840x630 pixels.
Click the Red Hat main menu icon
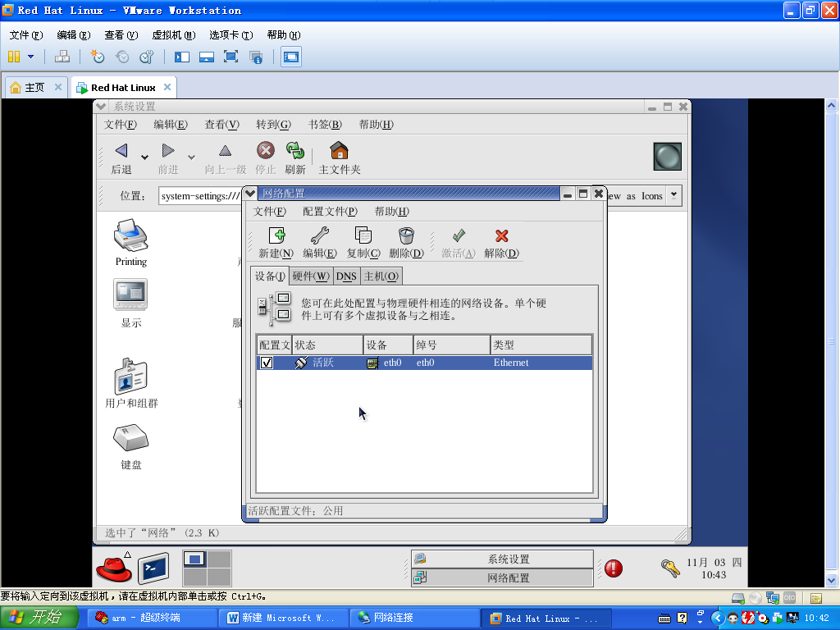113,568
